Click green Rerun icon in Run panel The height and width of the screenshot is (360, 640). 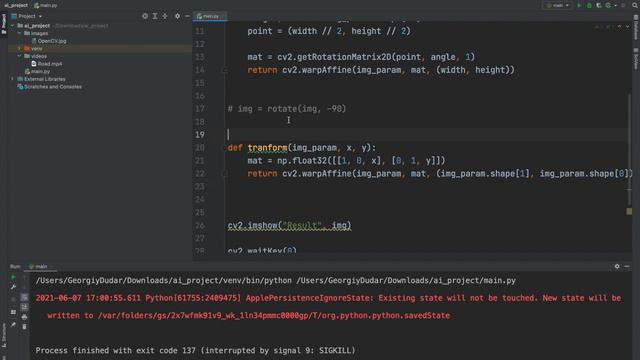[13, 278]
